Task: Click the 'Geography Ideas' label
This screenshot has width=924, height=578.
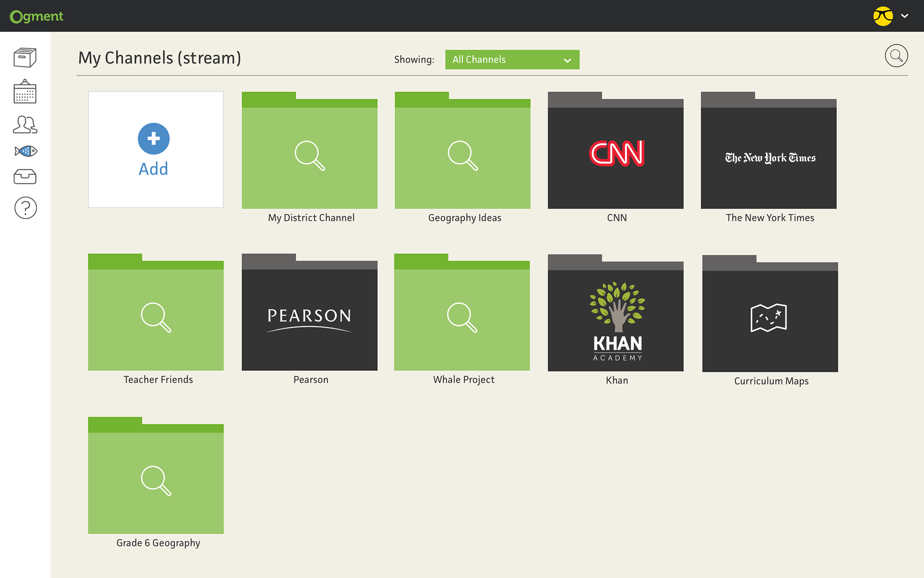Action: 465,218
